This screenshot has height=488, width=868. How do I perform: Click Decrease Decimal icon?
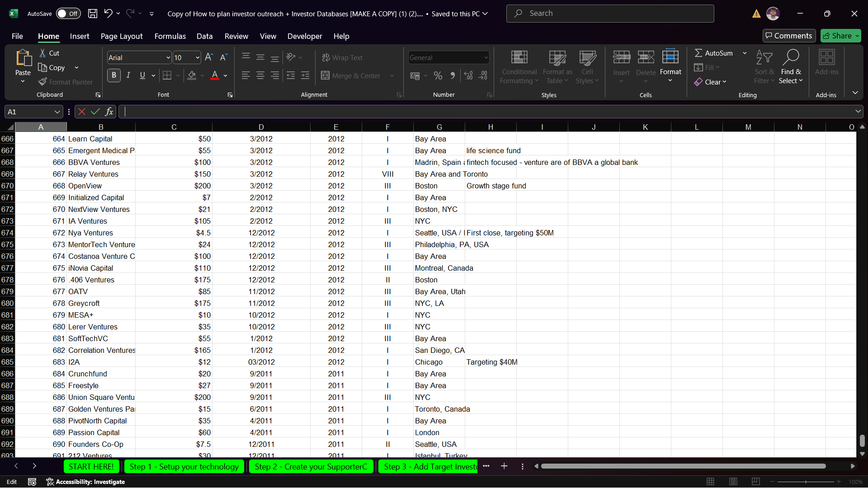click(483, 75)
